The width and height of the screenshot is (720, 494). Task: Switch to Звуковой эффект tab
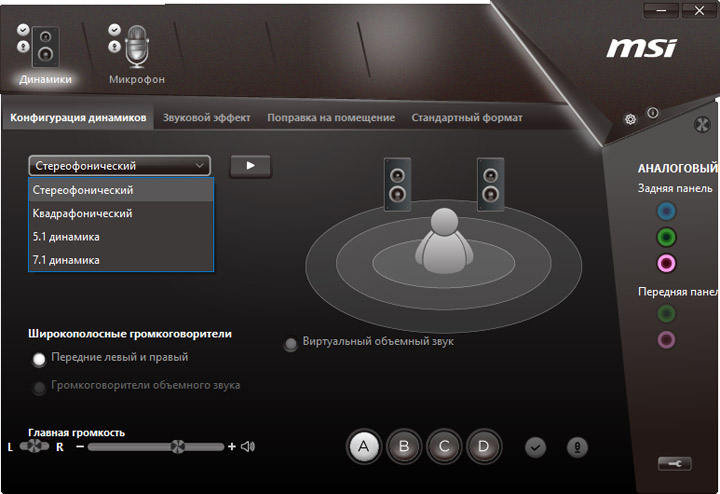207,118
